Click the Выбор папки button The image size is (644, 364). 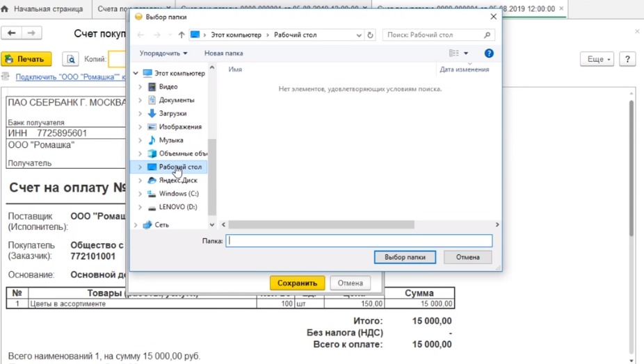(x=405, y=257)
